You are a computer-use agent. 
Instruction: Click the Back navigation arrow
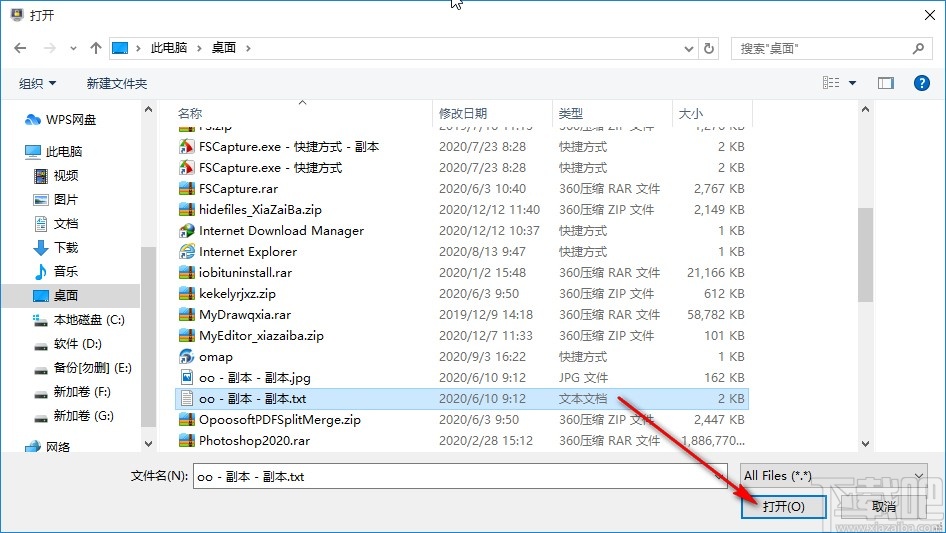20,48
